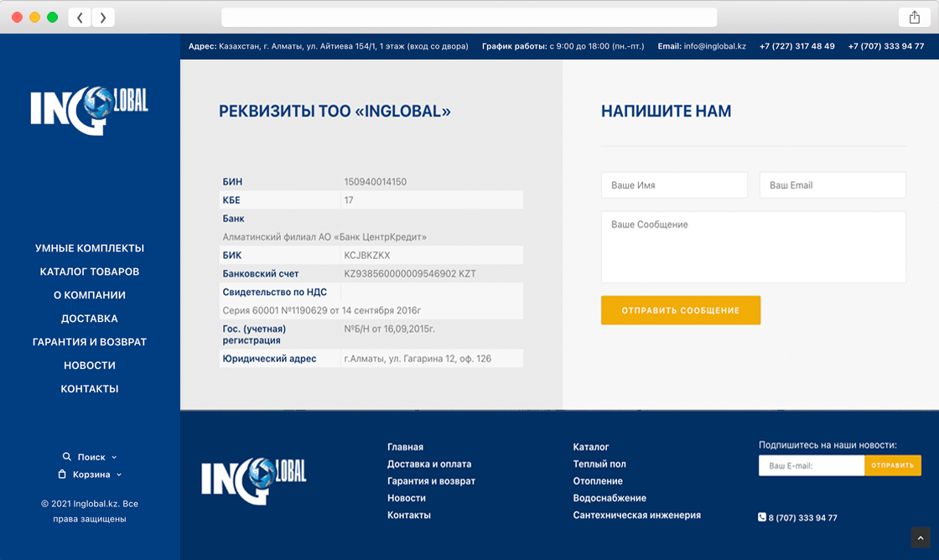Click the Inglobal logo in the sidebar

[90, 110]
